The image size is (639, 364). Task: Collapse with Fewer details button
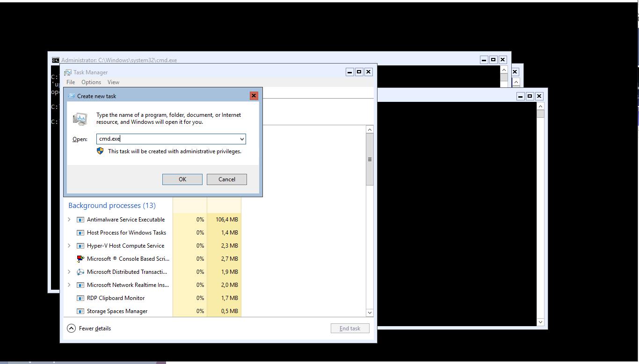89,328
